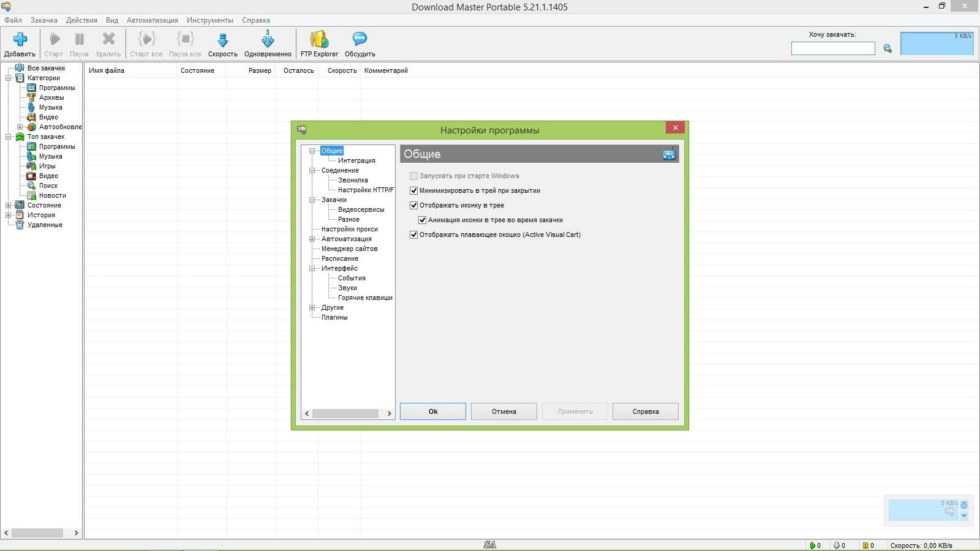Screen dimensions: 980x551
Task: Click the Отмена button
Action: click(504, 411)
